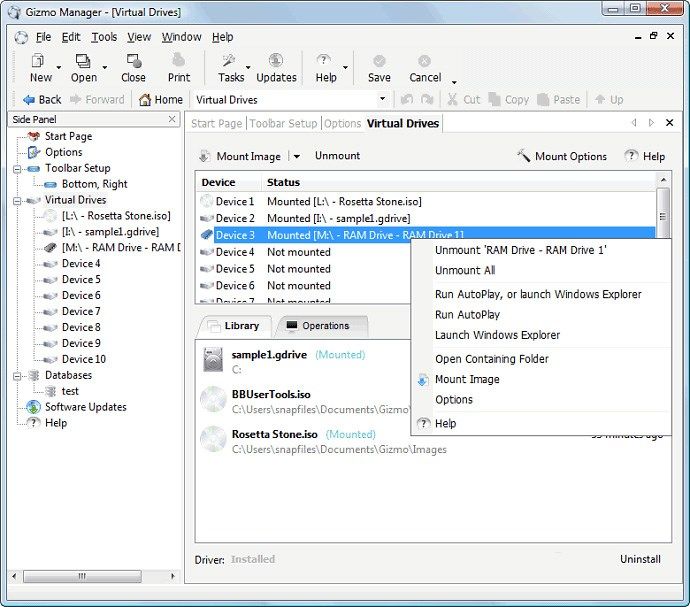This screenshot has width=690, height=607.
Task: Click Software Updates globe icon in side panel
Action: point(33,407)
